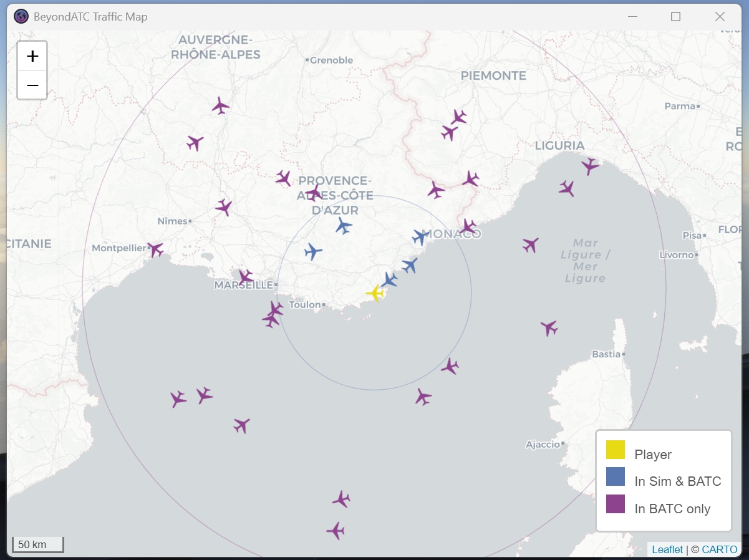Click the purple aircraft above Marseille label

pyautogui.click(x=245, y=277)
